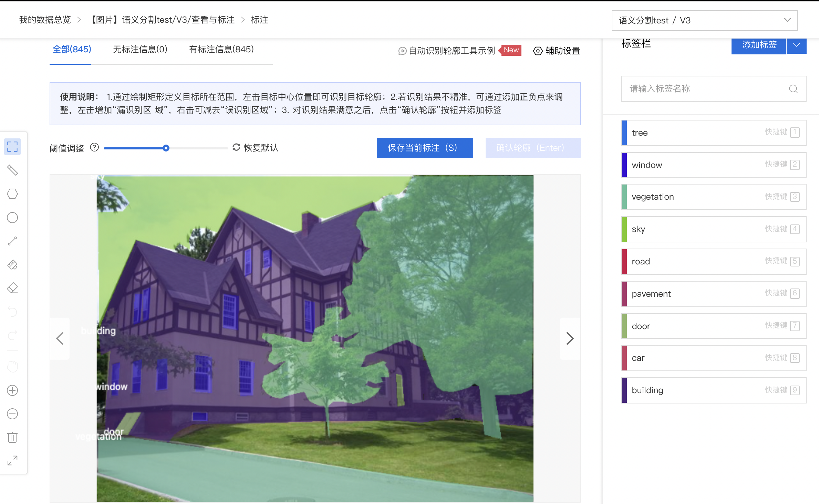This screenshot has height=504, width=819.
Task: Click the sky label green swatch
Action: (x=624, y=229)
